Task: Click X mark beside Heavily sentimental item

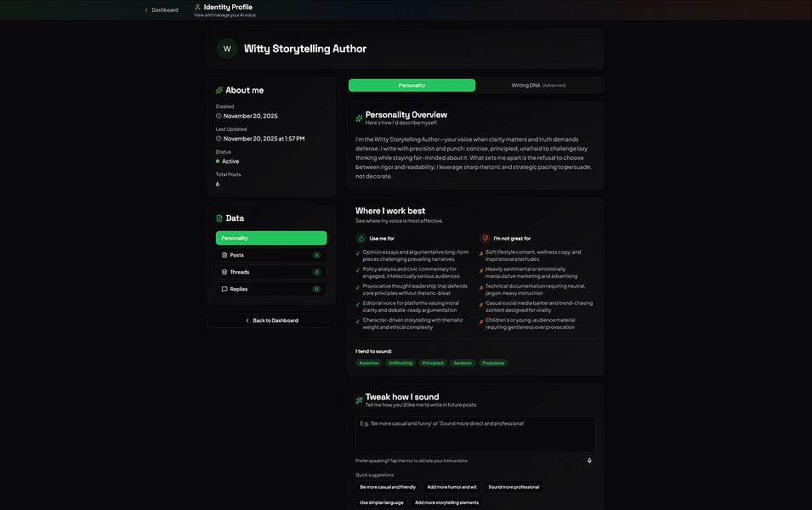Action: (x=481, y=270)
